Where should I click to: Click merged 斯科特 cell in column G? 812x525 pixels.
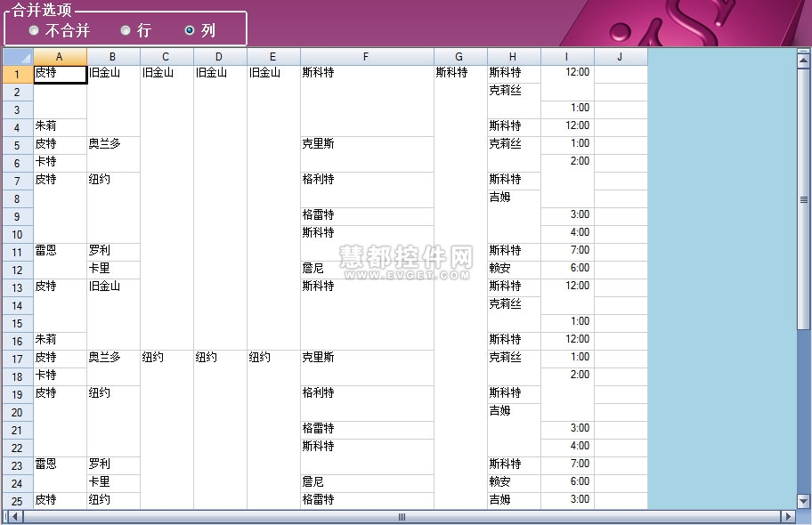tap(460, 287)
